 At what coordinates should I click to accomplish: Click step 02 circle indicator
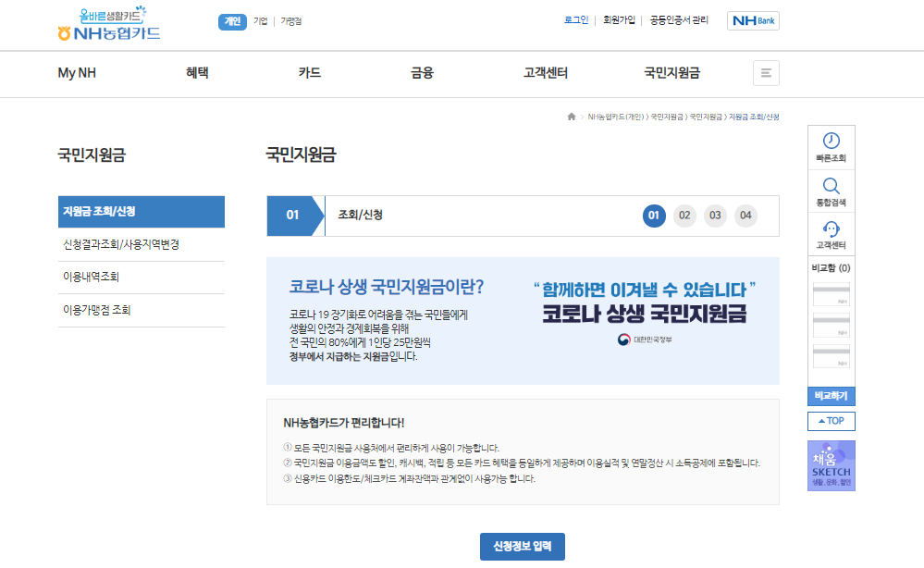pos(684,216)
